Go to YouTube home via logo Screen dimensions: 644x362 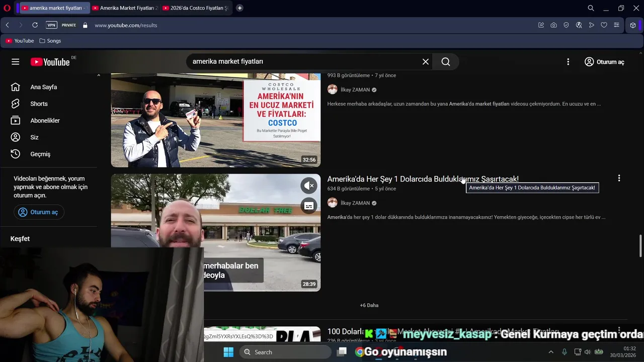tap(50, 62)
